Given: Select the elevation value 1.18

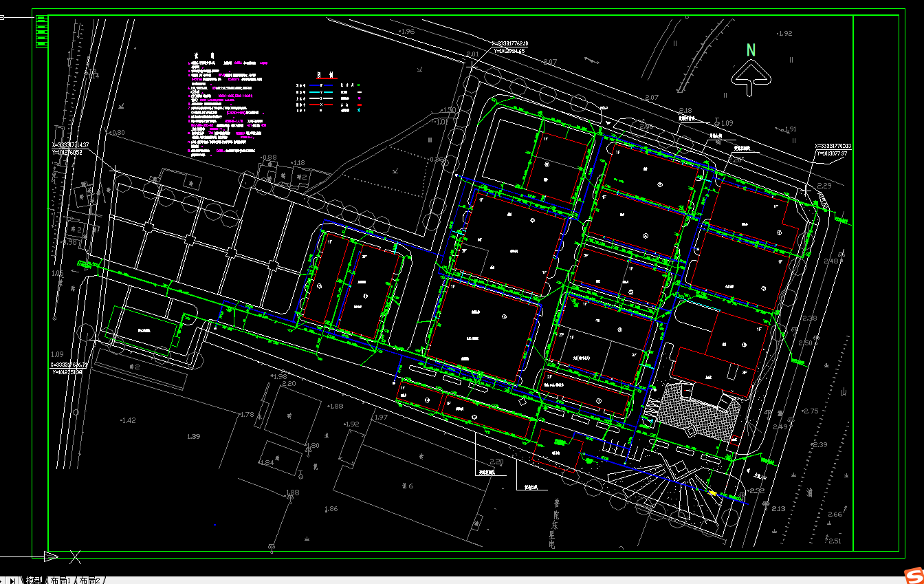Looking at the screenshot, I should [x=298, y=163].
